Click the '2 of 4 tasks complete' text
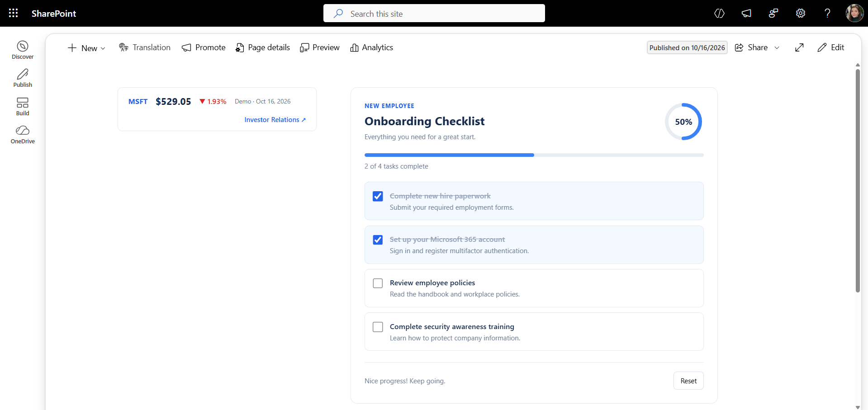Screen dimensions: 868x410 pyautogui.click(x=396, y=166)
